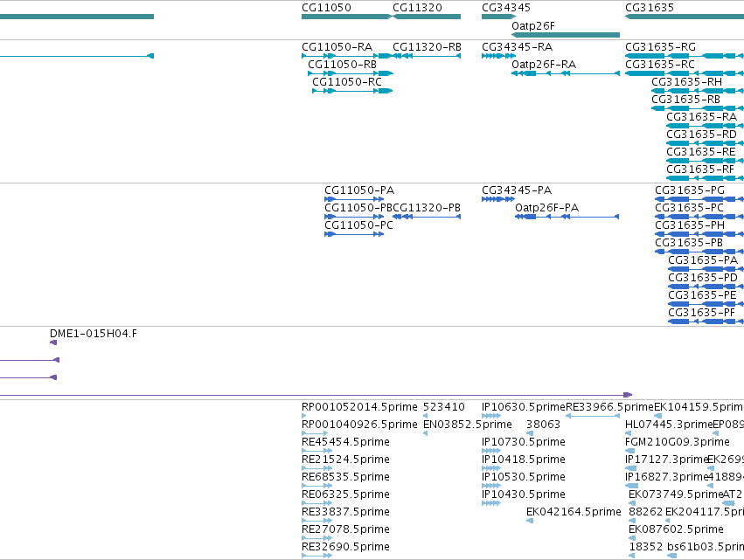Select transcript CG31635-RE

[x=705, y=161]
